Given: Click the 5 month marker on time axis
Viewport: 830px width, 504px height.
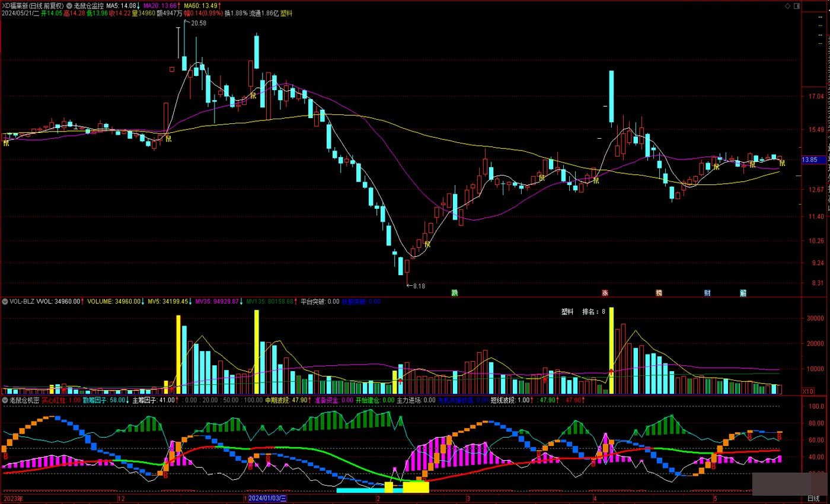Looking at the screenshot, I should click(716, 499).
